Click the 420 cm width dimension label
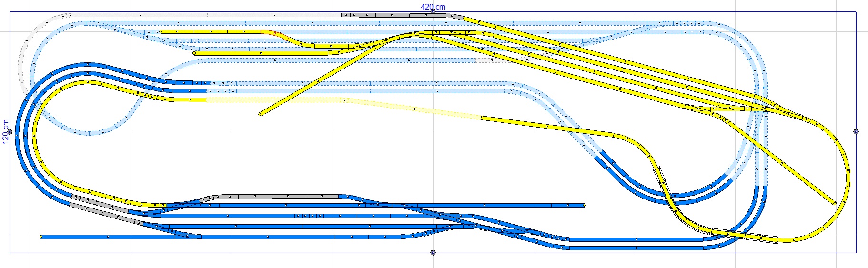The image size is (868, 268). (433, 6)
